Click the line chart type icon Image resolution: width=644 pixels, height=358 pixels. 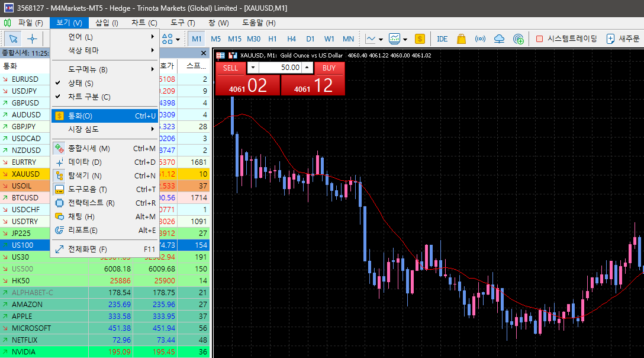tap(371, 39)
